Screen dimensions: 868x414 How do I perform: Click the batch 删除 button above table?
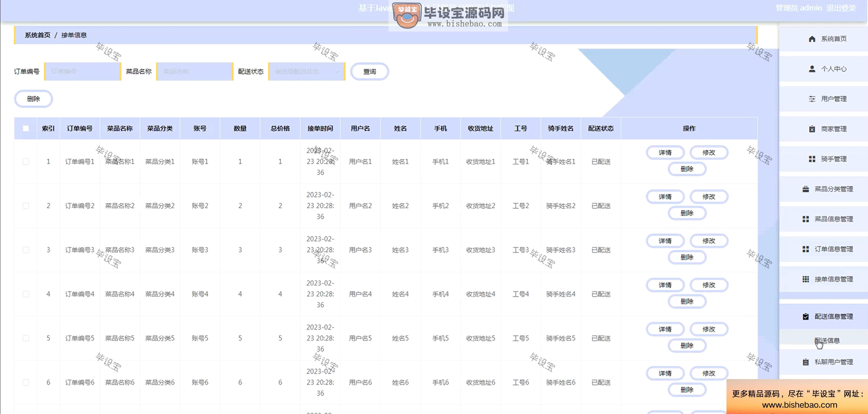coord(33,99)
